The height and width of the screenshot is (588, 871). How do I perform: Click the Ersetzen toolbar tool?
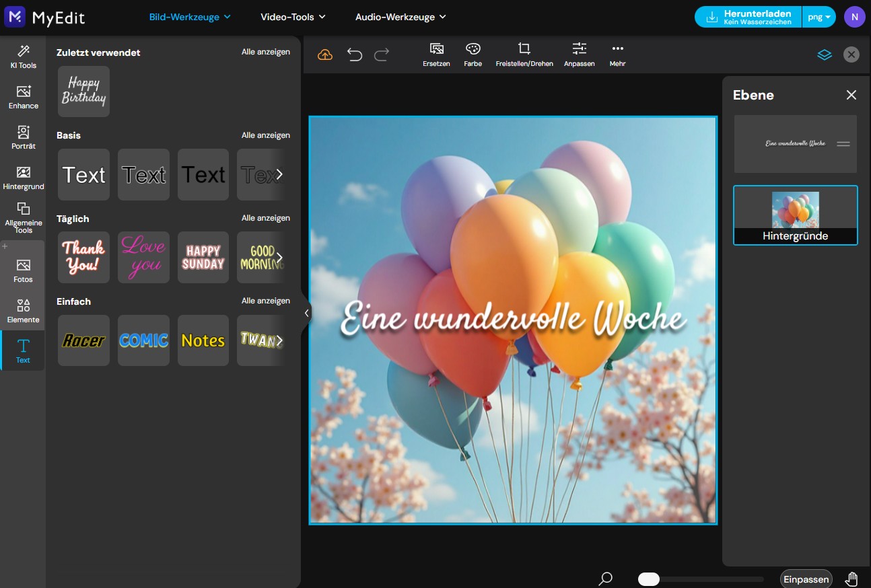pos(436,54)
